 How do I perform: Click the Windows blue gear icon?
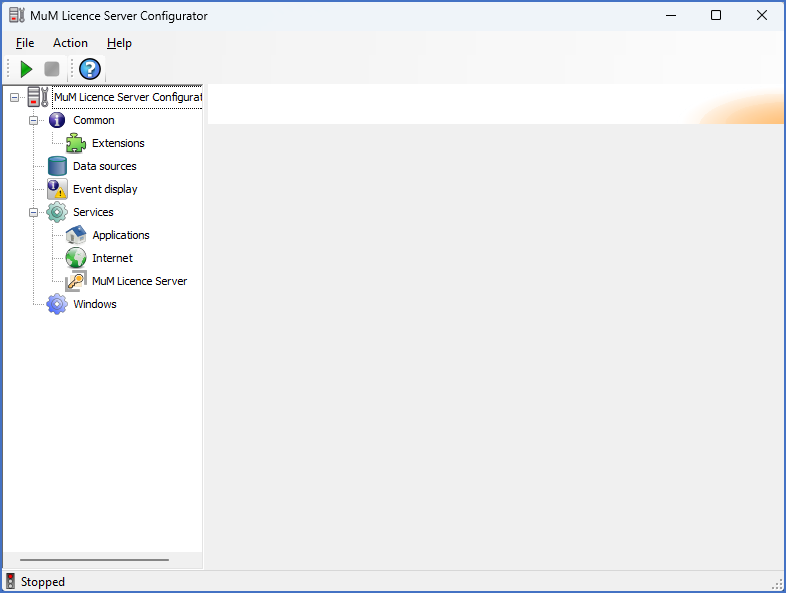[x=57, y=304]
